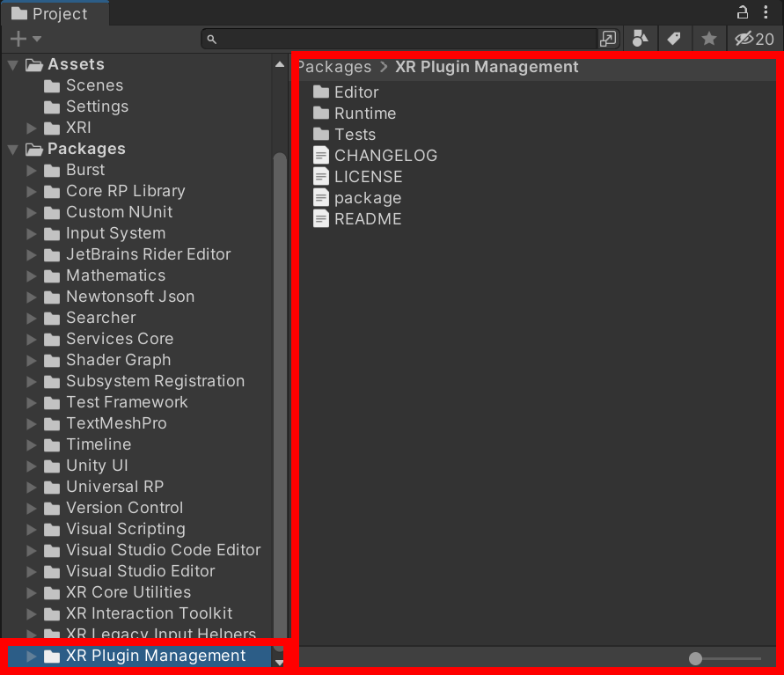The image size is (784, 675).
Task: Expand the Shader Graph package arrow
Action: point(32,360)
